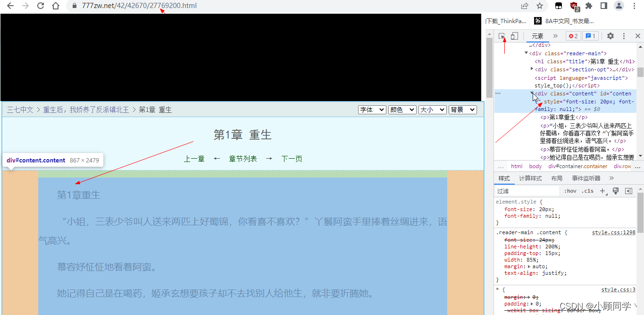Open the 字体 font dropdown
This screenshot has width=644, height=315.
372,110
